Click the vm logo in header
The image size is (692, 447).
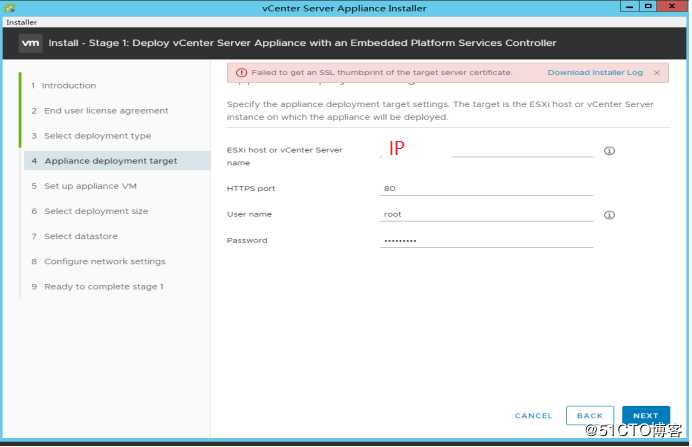click(x=30, y=43)
